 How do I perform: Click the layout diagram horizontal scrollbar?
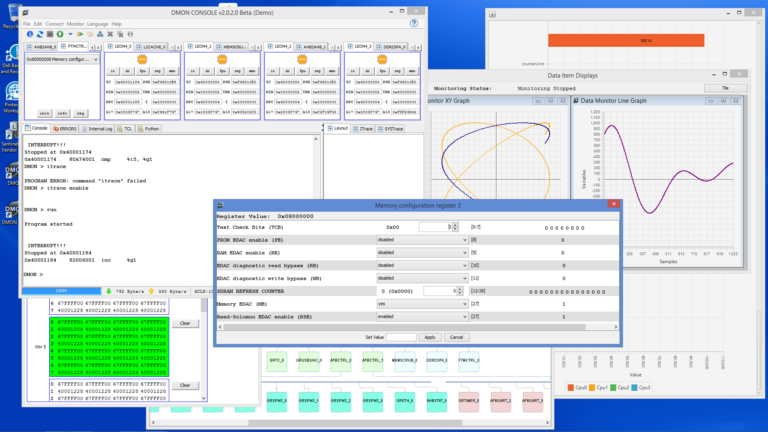(350, 422)
